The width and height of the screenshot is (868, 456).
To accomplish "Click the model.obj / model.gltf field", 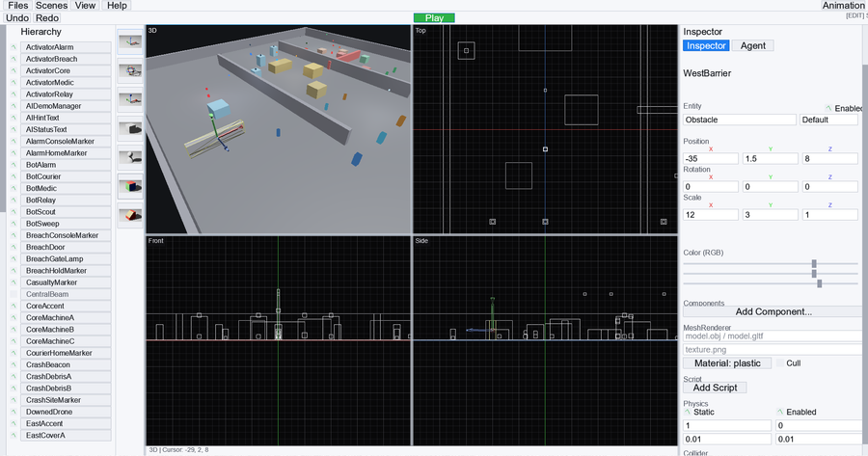I will pos(773,335).
